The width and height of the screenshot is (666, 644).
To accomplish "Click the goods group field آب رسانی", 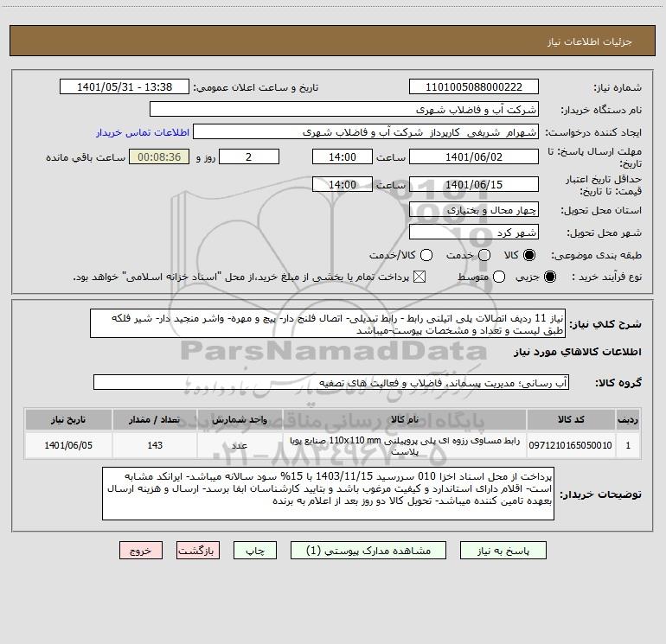I will pyautogui.click(x=331, y=382).
